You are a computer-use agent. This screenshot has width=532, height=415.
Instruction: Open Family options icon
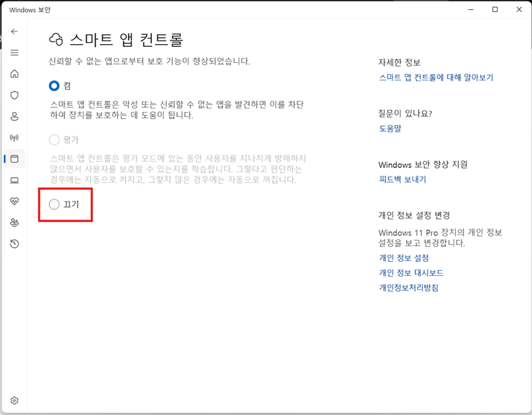tap(14, 223)
